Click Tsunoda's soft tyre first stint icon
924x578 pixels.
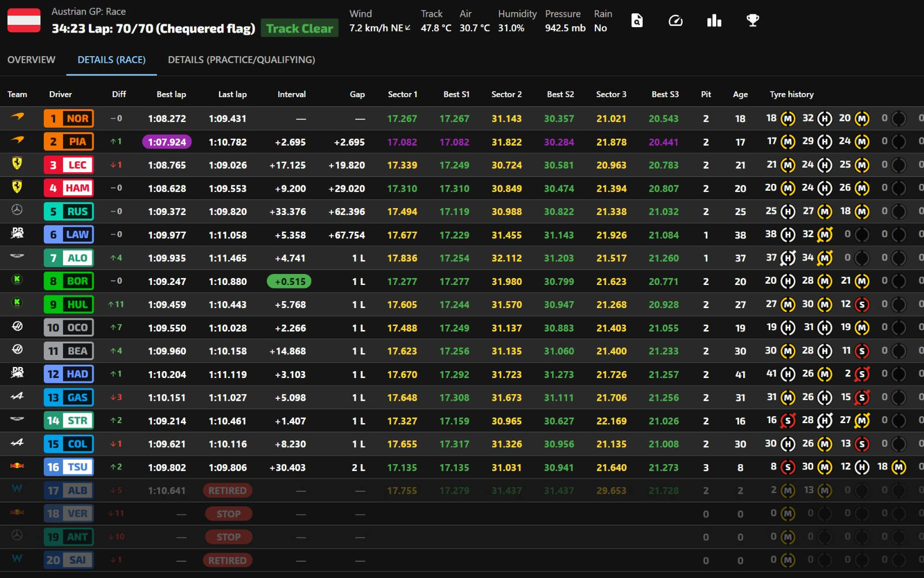click(x=788, y=468)
